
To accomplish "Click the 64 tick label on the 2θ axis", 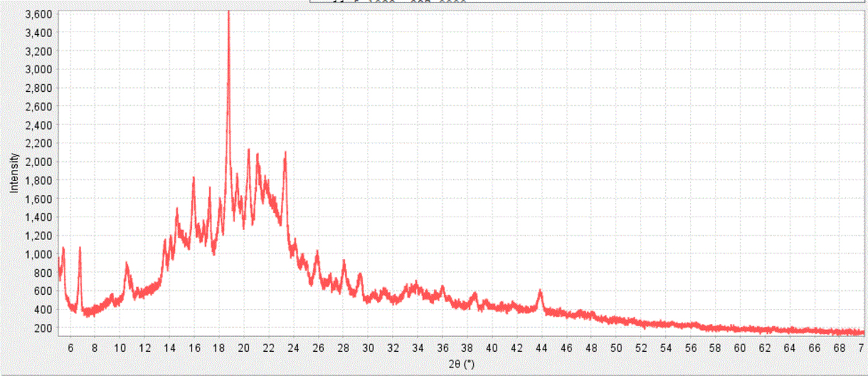I will click(x=789, y=349).
